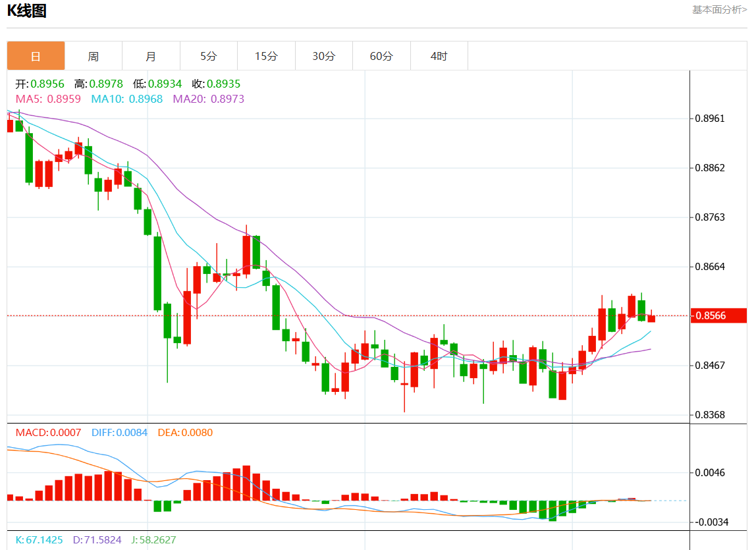
Task: Click the MA5: 0.8959 label
Action: coord(48,99)
